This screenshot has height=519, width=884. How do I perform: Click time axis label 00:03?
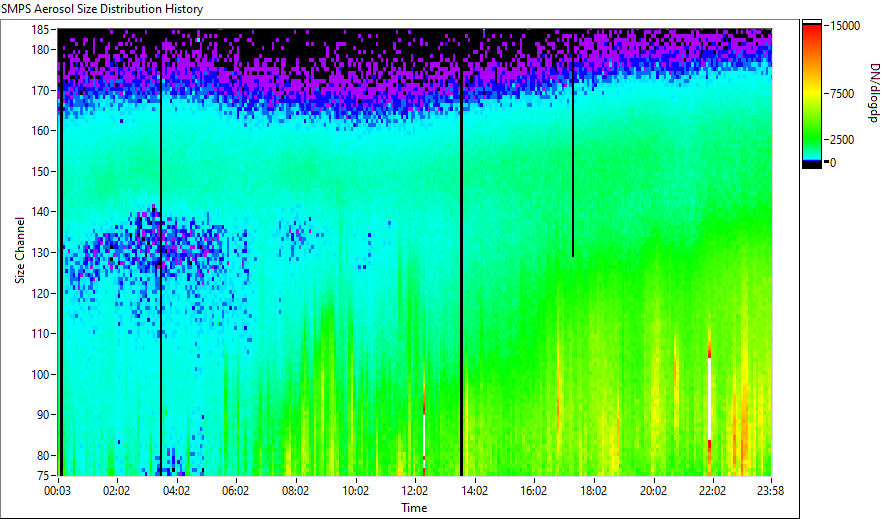click(58, 491)
